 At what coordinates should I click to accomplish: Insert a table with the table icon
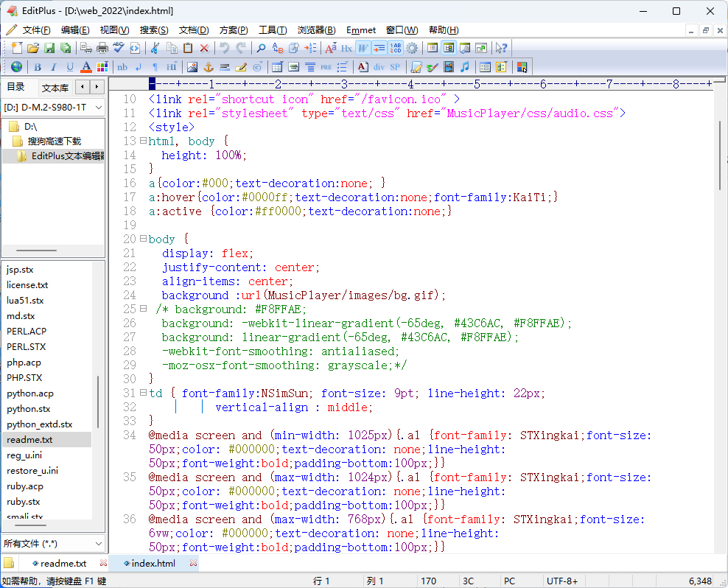point(277,67)
